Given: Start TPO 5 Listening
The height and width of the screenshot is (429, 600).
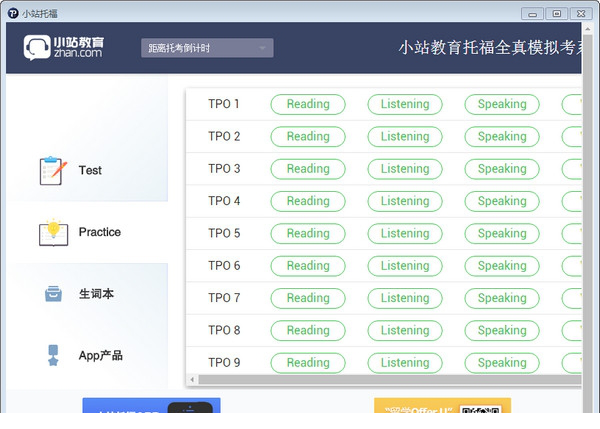Looking at the screenshot, I should pyautogui.click(x=405, y=233).
